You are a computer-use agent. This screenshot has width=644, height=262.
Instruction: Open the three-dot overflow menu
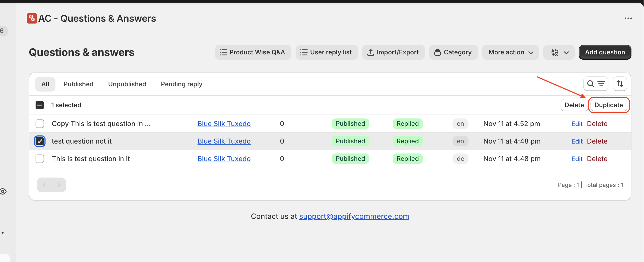click(628, 18)
